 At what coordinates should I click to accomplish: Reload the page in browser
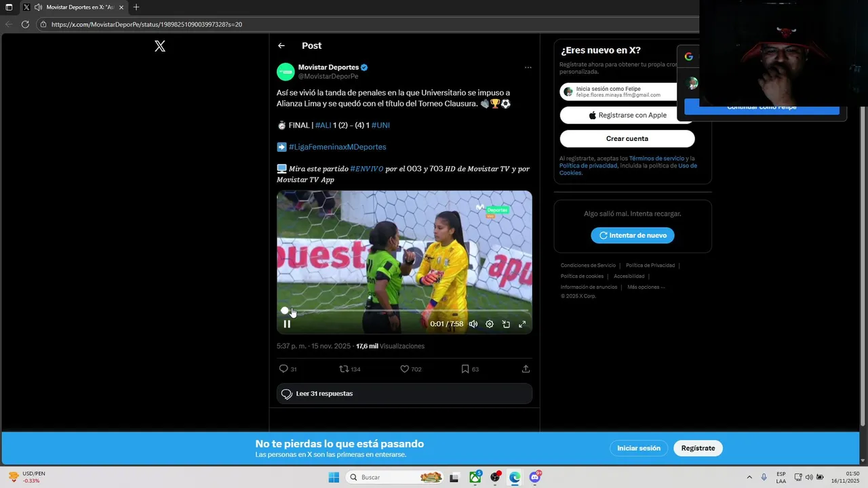click(x=25, y=24)
